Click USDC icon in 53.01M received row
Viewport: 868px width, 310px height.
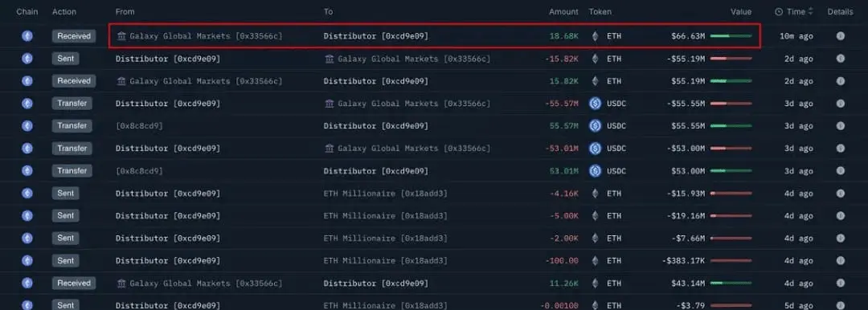595,170
